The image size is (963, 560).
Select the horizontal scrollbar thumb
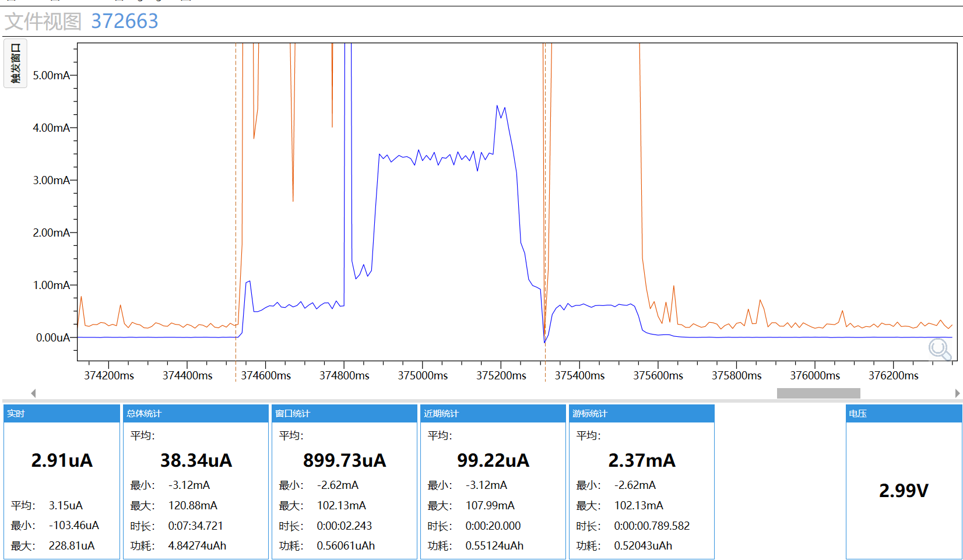pos(818,393)
